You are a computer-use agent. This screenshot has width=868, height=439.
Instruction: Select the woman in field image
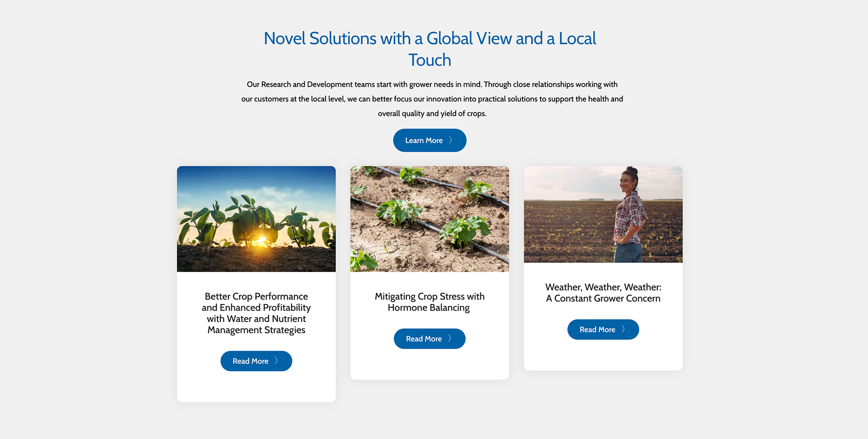click(603, 215)
